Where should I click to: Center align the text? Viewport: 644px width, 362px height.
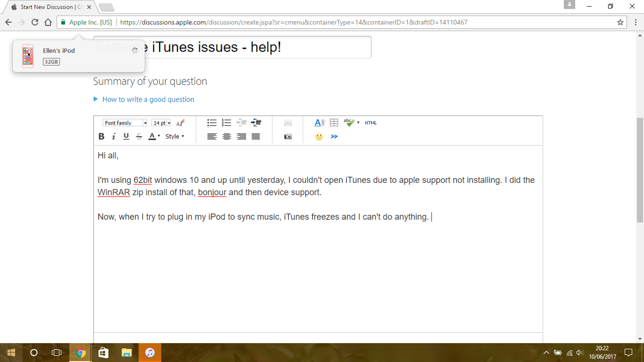pyautogui.click(x=226, y=137)
